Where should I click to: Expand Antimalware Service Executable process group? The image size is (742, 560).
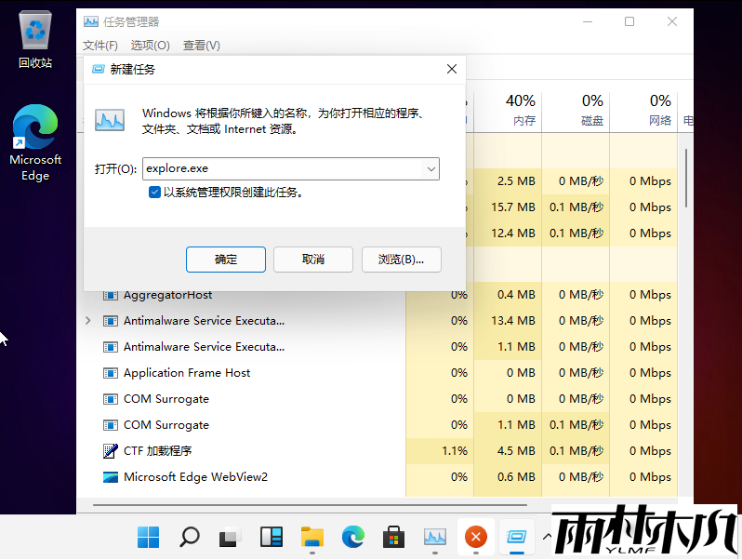pos(88,321)
